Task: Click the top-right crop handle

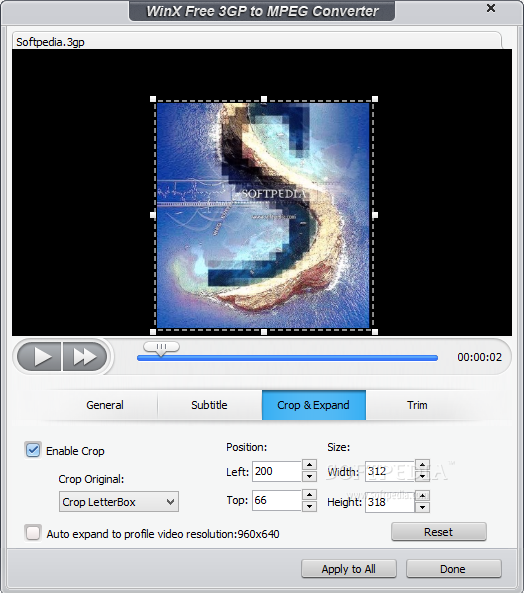Action: tap(375, 99)
